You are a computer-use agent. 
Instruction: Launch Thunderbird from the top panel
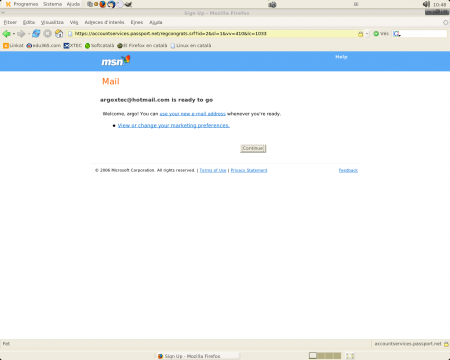111,4
